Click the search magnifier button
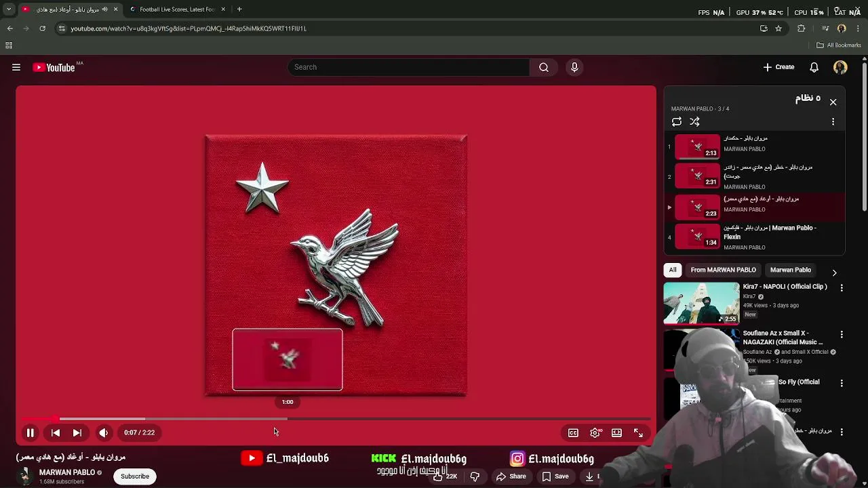The width and height of the screenshot is (868, 488). coord(544,67)
